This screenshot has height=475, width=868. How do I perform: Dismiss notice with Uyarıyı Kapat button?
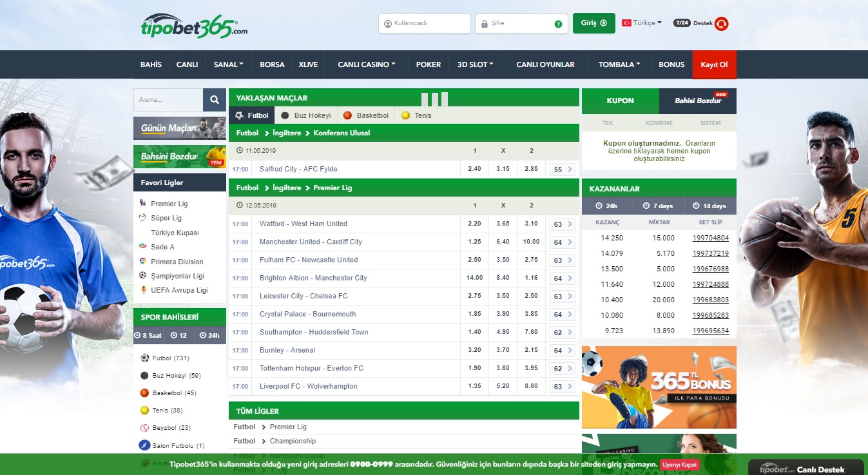pyautogui.click(x=680, y=464)
